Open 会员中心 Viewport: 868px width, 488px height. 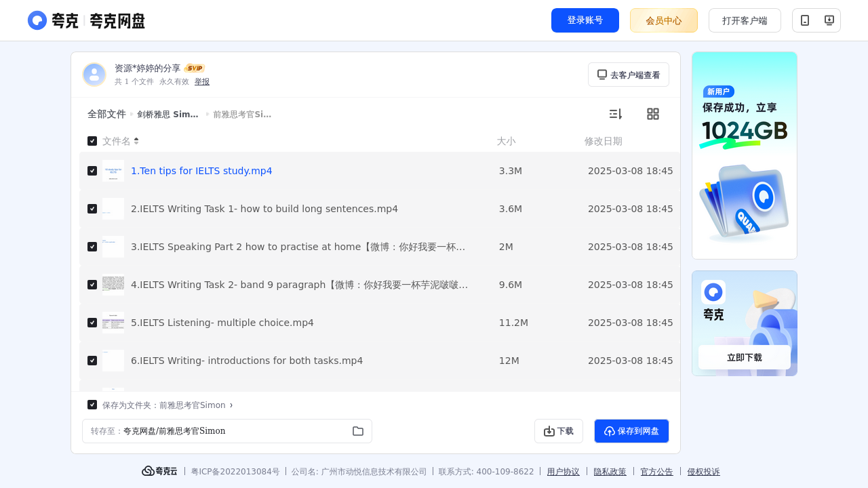664,20
